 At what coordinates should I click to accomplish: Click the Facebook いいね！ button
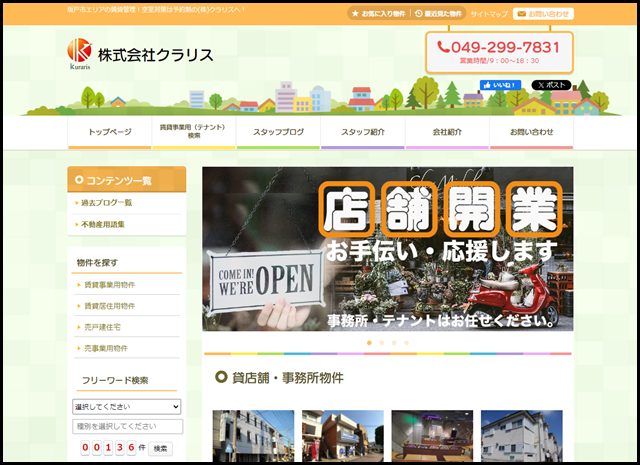tap(500, 85)
